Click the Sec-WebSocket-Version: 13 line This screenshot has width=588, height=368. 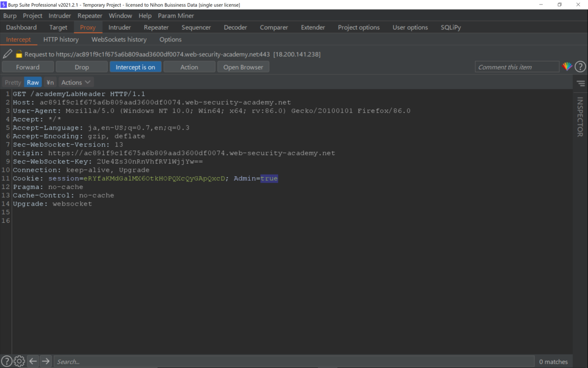68,144
